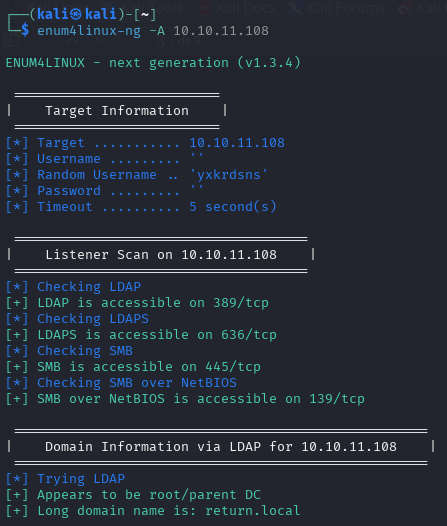Click the Checking LDAP line
This screenshot has width=447, height=526.
point(73,287)
